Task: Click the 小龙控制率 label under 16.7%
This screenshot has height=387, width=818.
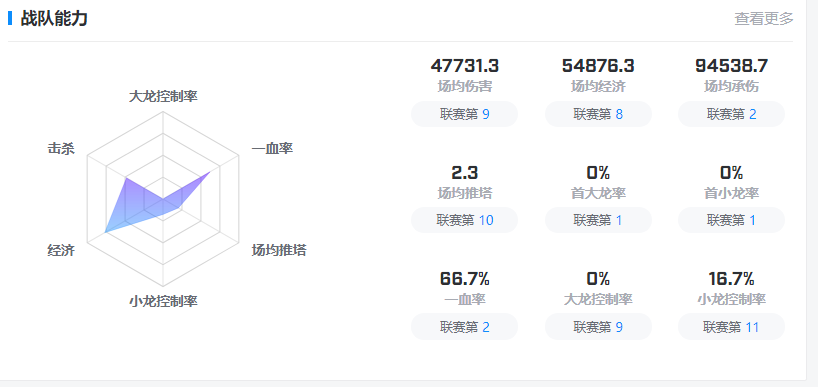Action: pos(731,300)
